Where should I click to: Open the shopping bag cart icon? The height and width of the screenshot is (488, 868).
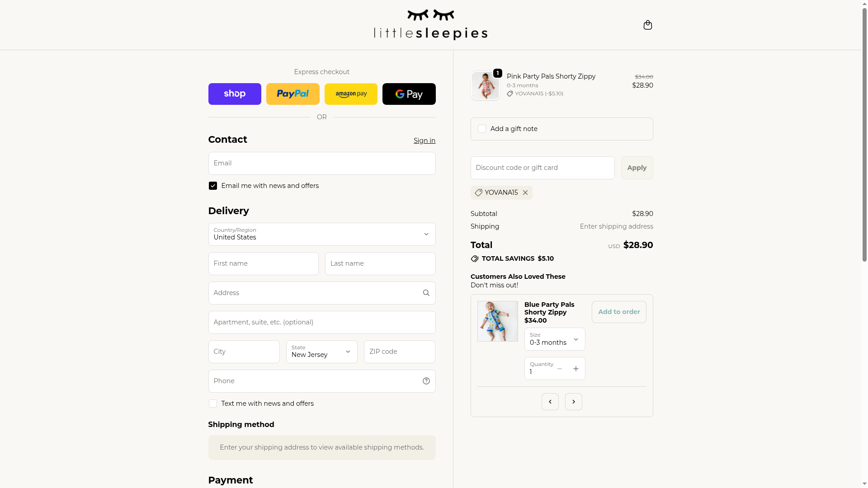point(647,25)
